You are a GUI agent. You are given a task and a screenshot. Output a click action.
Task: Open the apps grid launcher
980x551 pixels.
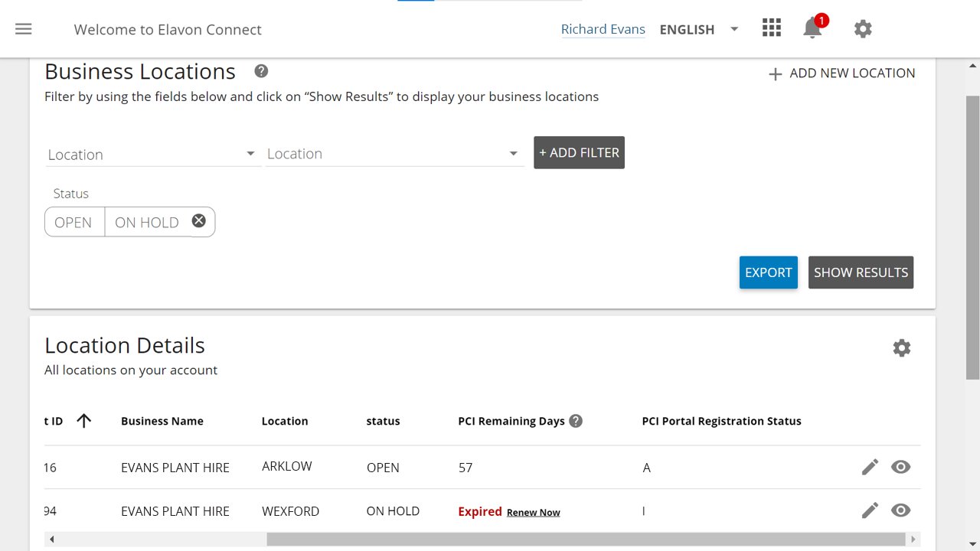[772, 28]
